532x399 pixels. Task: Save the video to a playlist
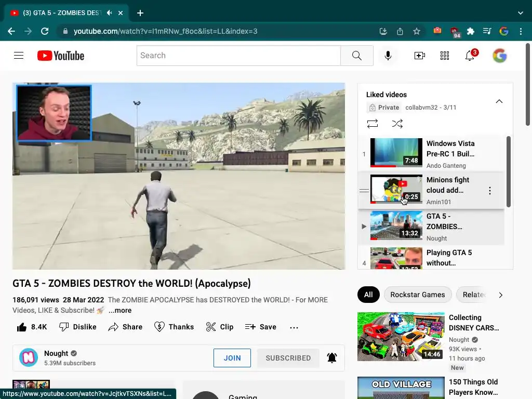261,327
